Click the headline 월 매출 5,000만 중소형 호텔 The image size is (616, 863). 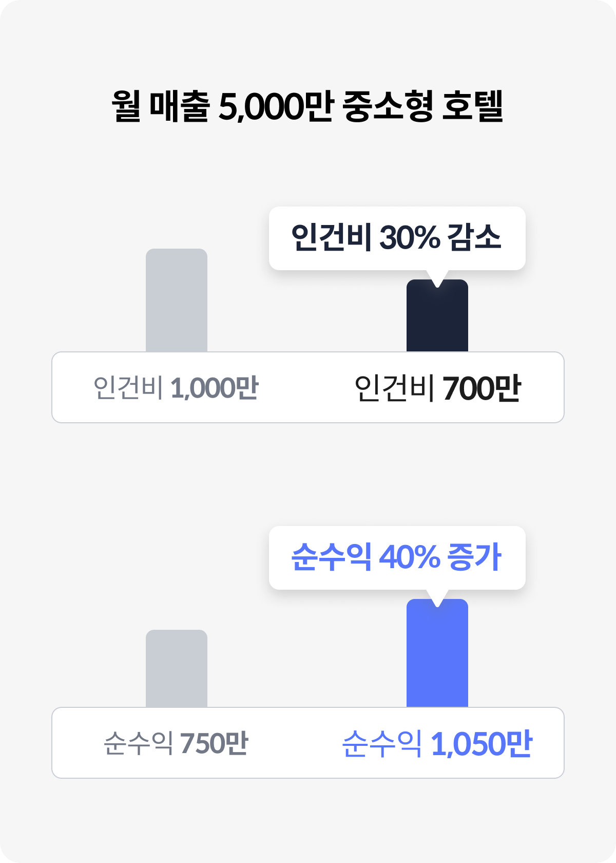click(307, 106)
